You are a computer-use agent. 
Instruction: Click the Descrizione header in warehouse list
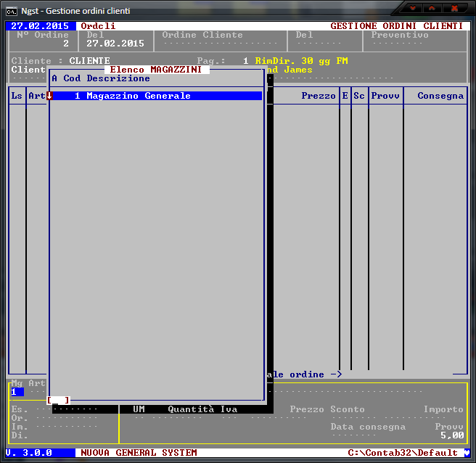[x=118, y=78]
